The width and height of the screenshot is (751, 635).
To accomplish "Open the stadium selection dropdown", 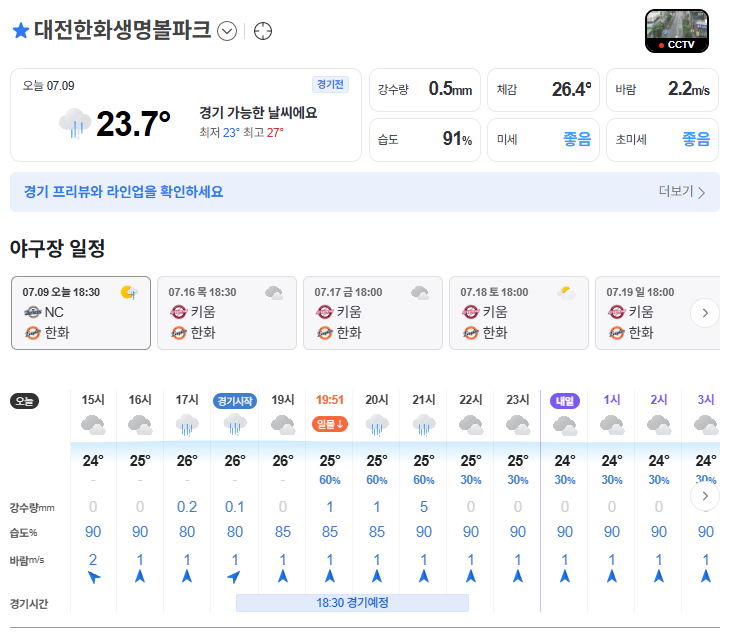I will click(227, 32).
